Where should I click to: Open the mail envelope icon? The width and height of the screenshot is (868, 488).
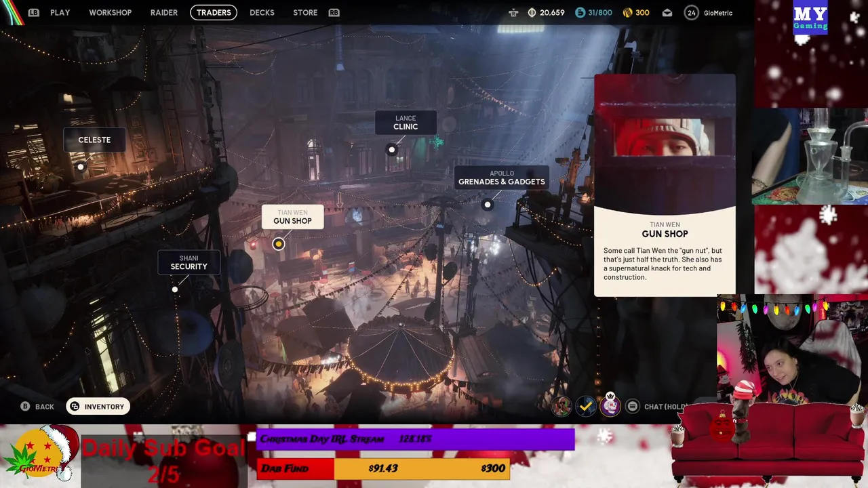click(x=667, y=12)
